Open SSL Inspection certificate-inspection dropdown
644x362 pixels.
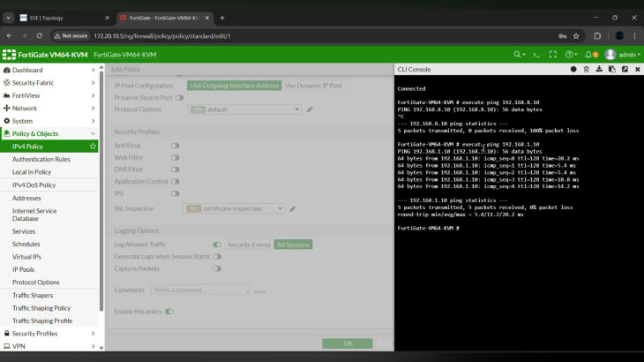(x=234, y=208)
